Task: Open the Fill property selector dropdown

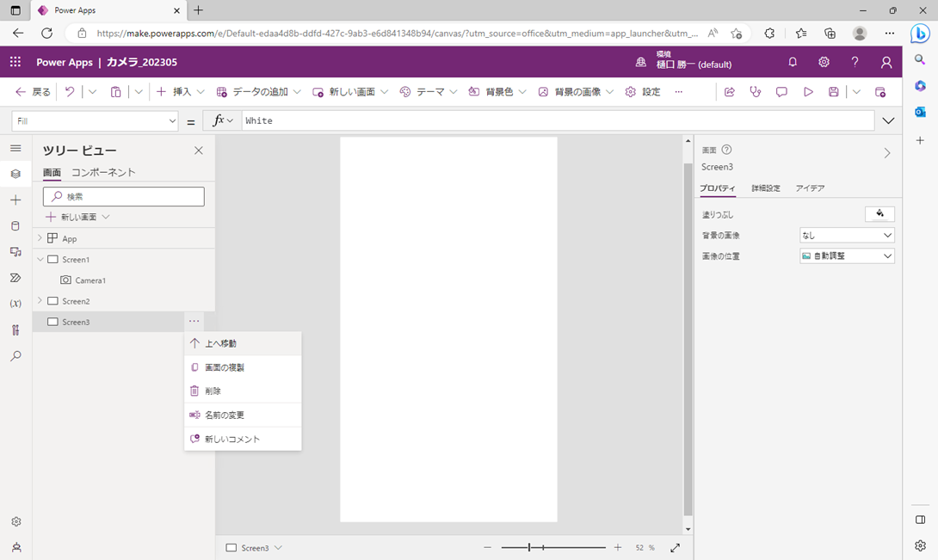Action: click(x=96, y=120)
